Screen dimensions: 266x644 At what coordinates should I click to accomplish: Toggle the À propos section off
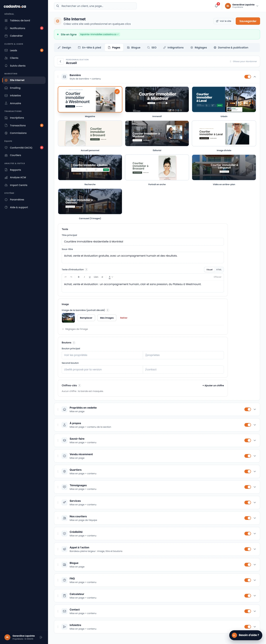pos(248,425)
